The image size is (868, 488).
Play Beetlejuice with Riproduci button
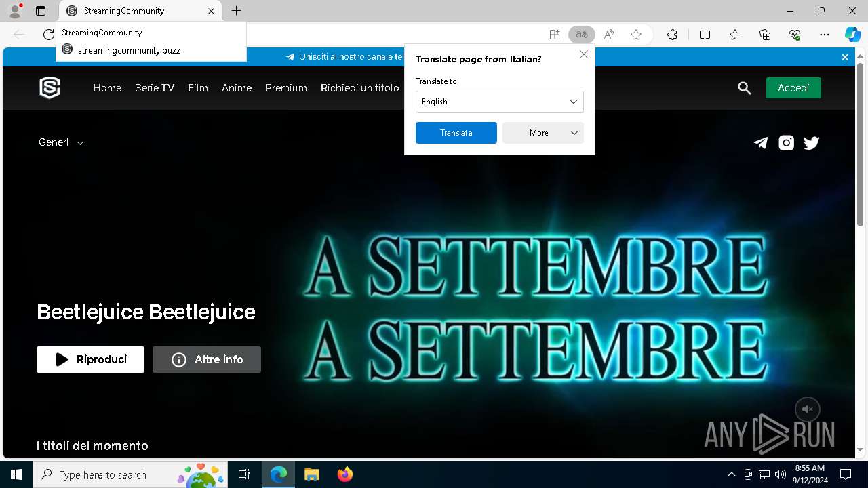click(x=90, y=359)
